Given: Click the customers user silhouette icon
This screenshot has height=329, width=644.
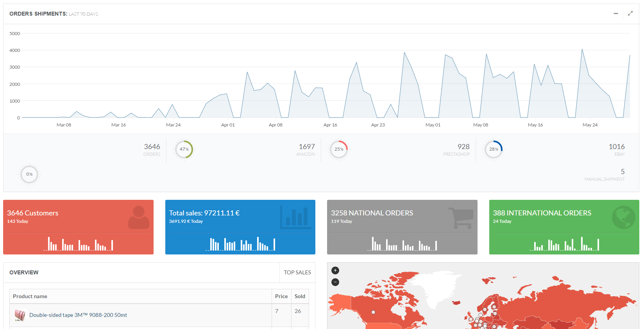Looking at the screenshot, I should pos(139,217).
